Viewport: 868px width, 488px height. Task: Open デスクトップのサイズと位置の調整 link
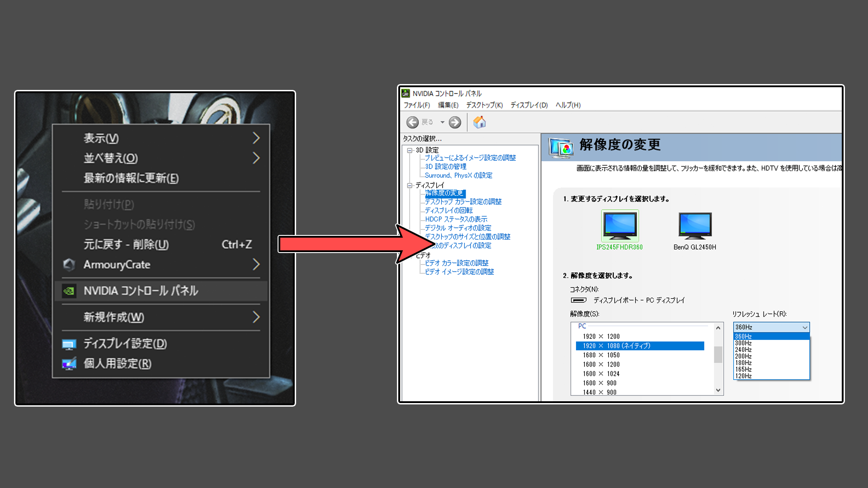(467, 236)
